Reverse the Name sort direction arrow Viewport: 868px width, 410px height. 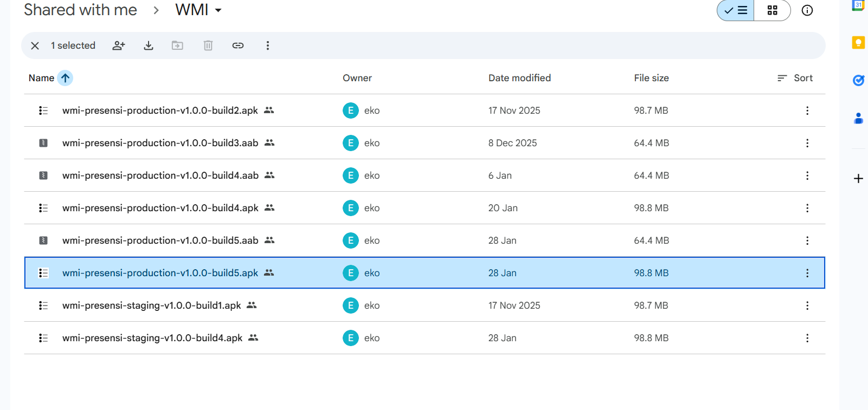coord(66,78)
